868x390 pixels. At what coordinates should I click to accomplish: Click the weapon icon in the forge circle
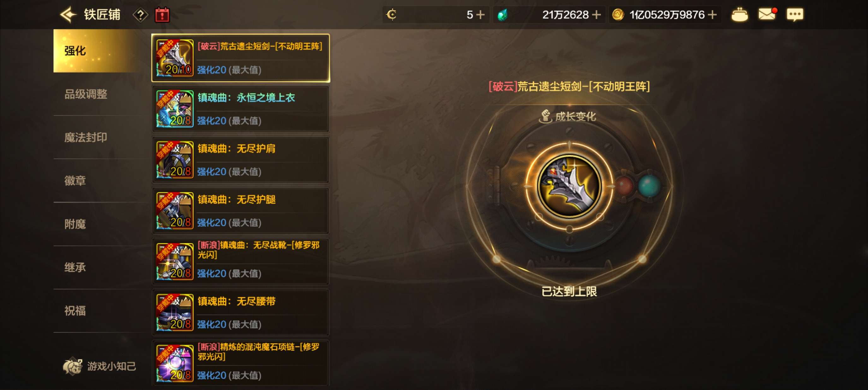coord(569,186)
